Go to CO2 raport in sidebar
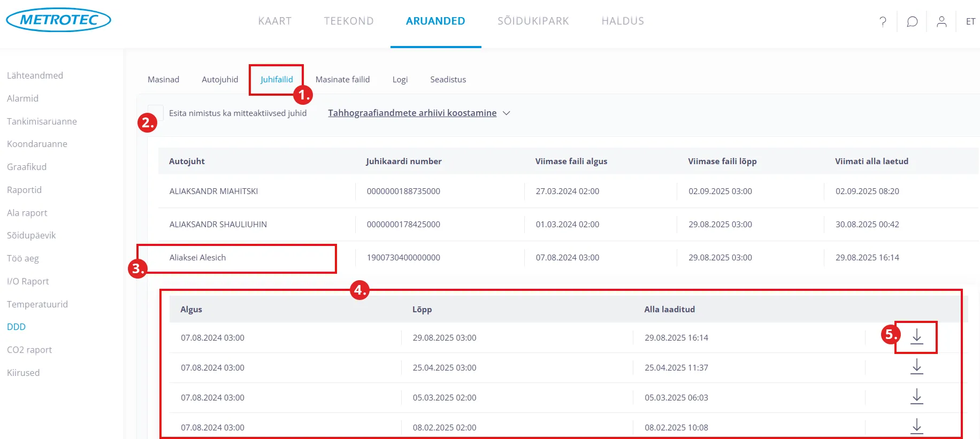980x439 pixels. (x=29, y=350)
